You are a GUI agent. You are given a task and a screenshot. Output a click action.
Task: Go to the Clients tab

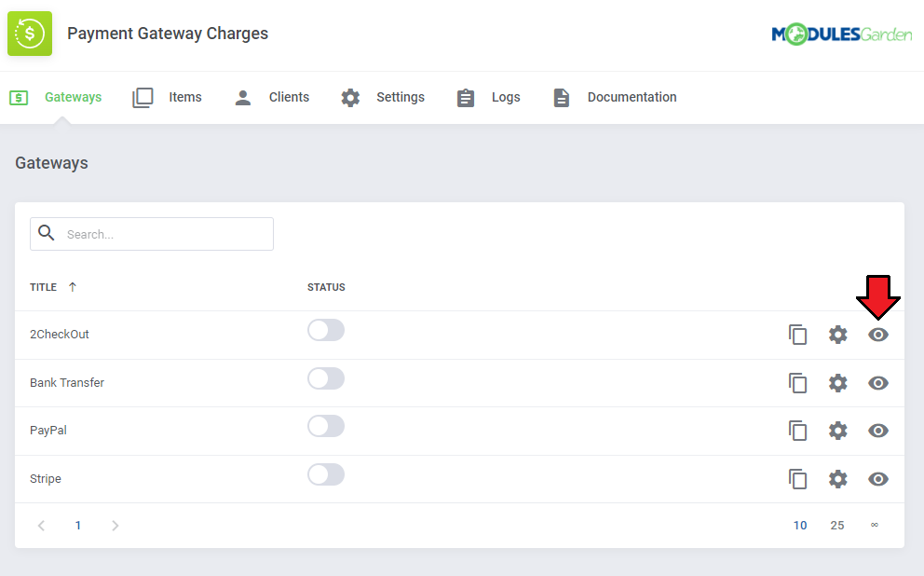[289, 97]
